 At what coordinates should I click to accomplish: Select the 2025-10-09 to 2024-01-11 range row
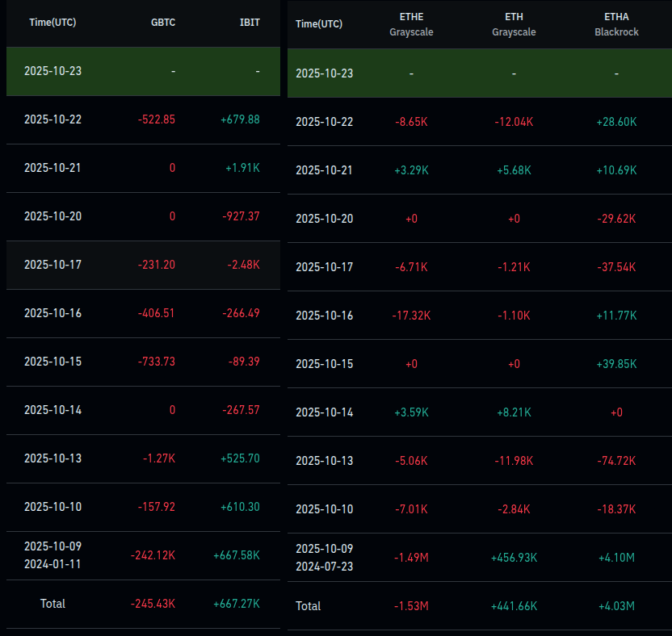point(53,555)
